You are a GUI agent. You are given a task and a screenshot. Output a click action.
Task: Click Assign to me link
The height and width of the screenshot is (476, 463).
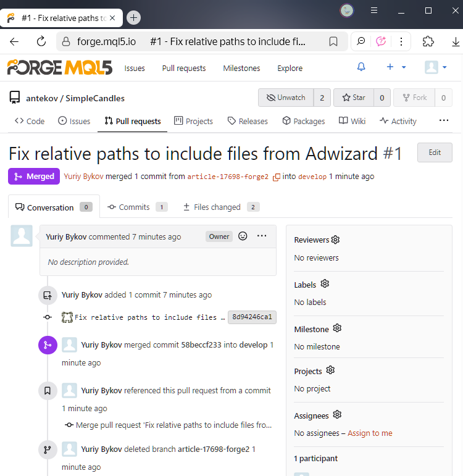[x=370, y=433]
